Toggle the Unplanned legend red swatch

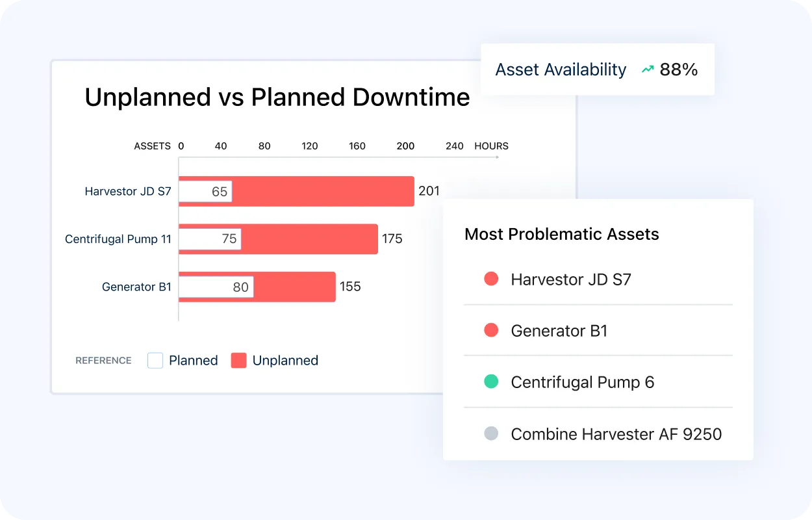239,360
